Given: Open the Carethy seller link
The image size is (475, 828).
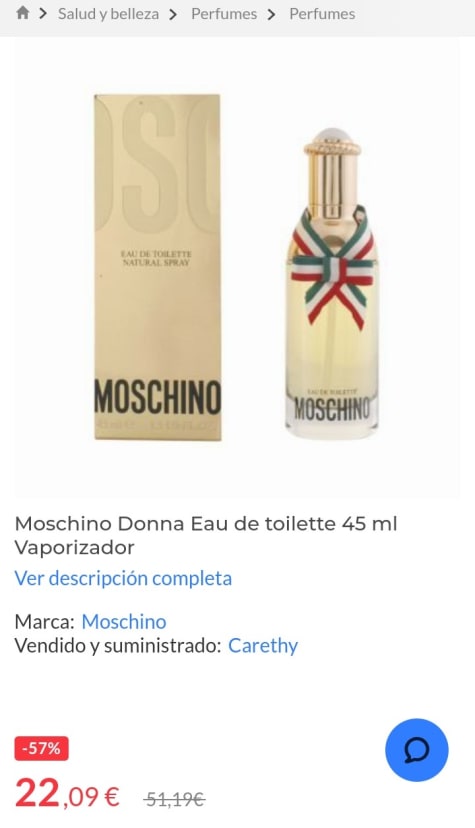Looking at the screenshot, I should [x=263, y=645].
